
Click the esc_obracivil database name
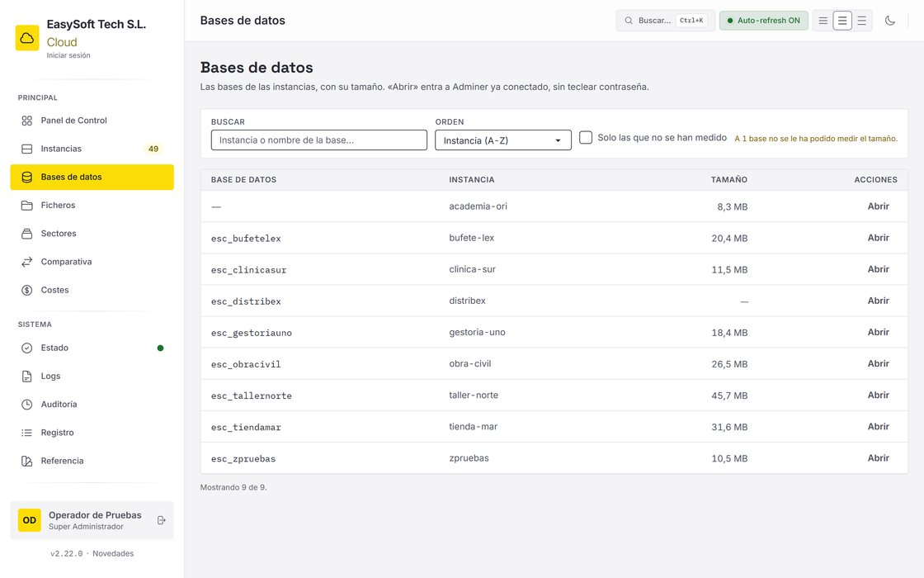pyautogui.click(x=246, y=364)
